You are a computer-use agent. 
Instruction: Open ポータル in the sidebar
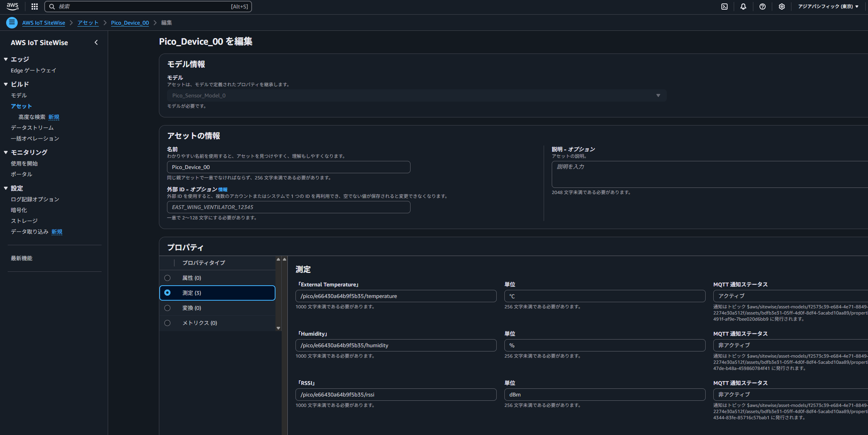coord(22,174)
